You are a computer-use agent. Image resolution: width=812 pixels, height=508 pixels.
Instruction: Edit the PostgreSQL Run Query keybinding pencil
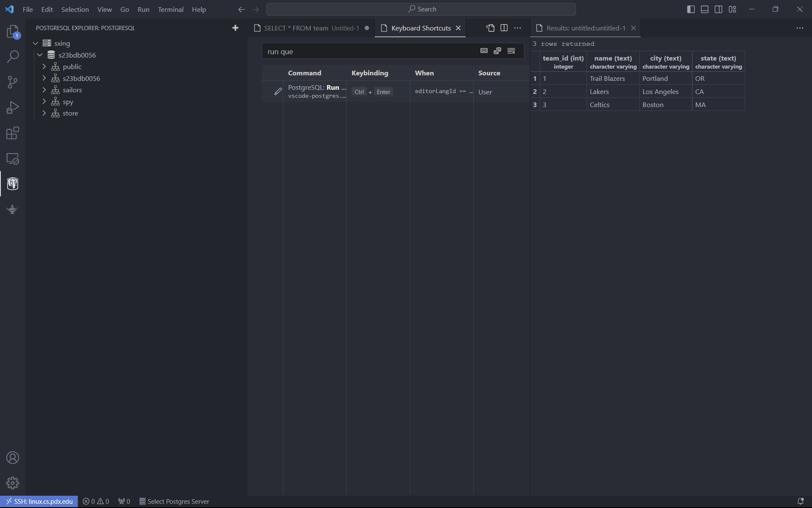click(x=278, y=91)
